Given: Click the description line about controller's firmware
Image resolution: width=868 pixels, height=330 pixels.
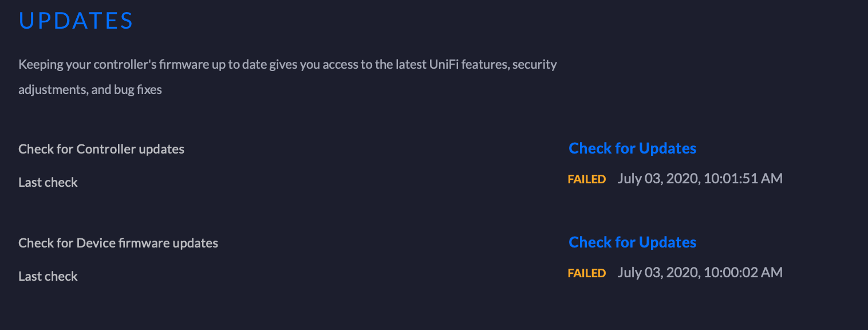Looking at the screenshot, I should (287, 64).
